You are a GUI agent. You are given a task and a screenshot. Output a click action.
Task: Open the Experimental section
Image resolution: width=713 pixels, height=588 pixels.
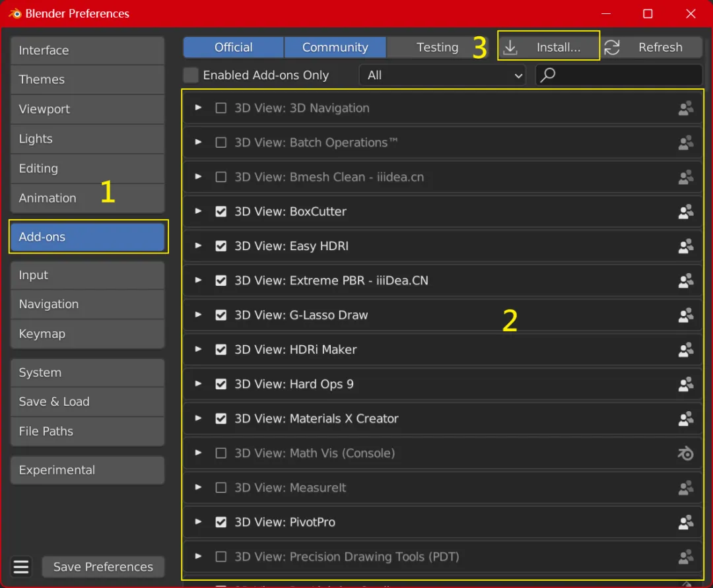click(x=87, y=470)
